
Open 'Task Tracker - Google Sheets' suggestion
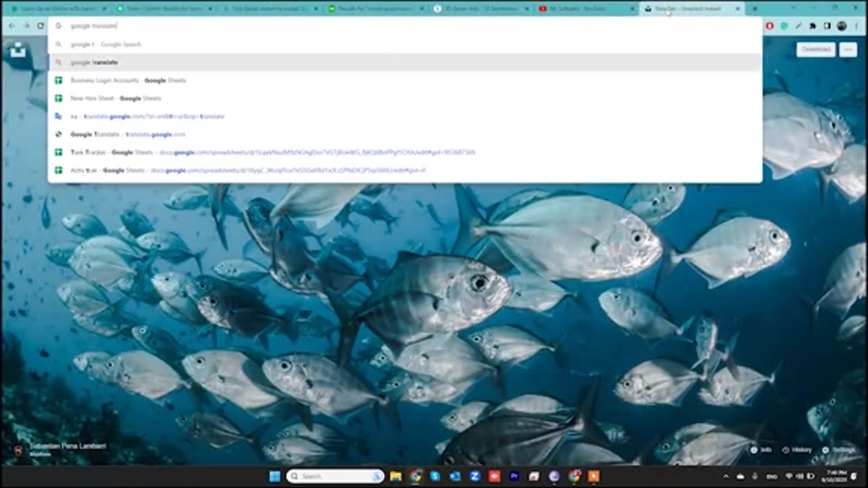[x=405, y=152]
